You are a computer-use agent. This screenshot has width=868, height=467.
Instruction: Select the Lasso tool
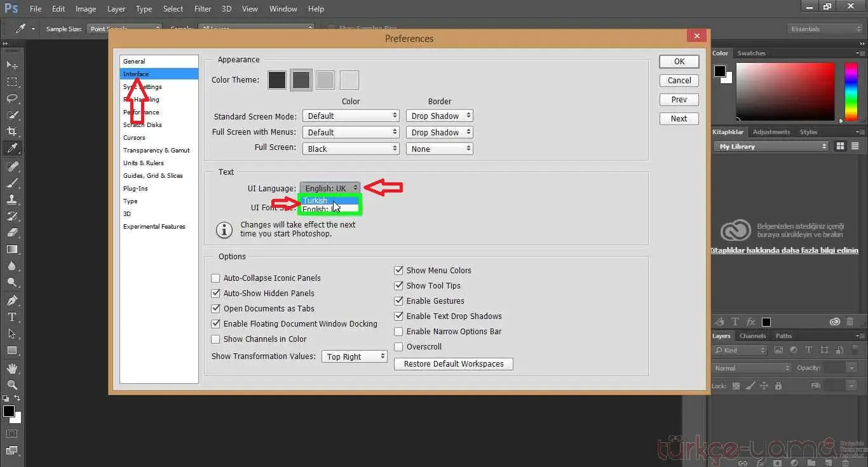click(12, 98)
